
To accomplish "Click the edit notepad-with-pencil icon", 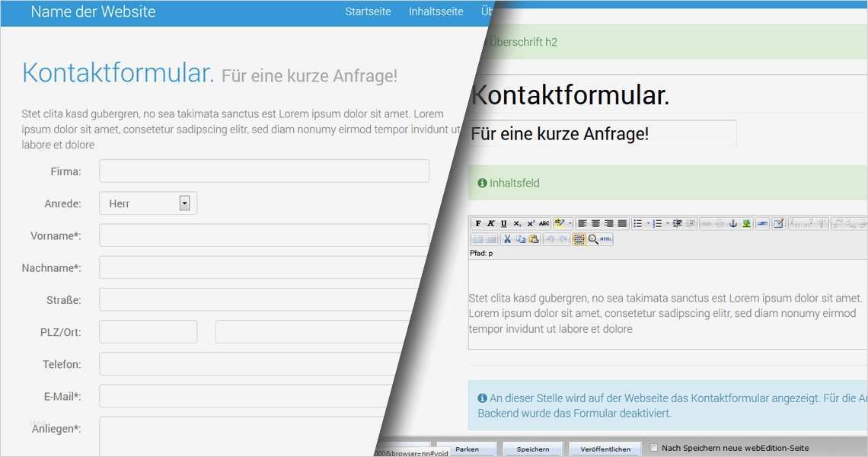I will coord(779,223).
